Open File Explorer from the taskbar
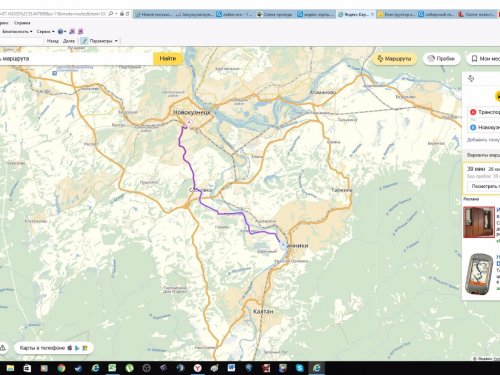The height and width of the screenshot is (375, 500). (x=10, y=368)
